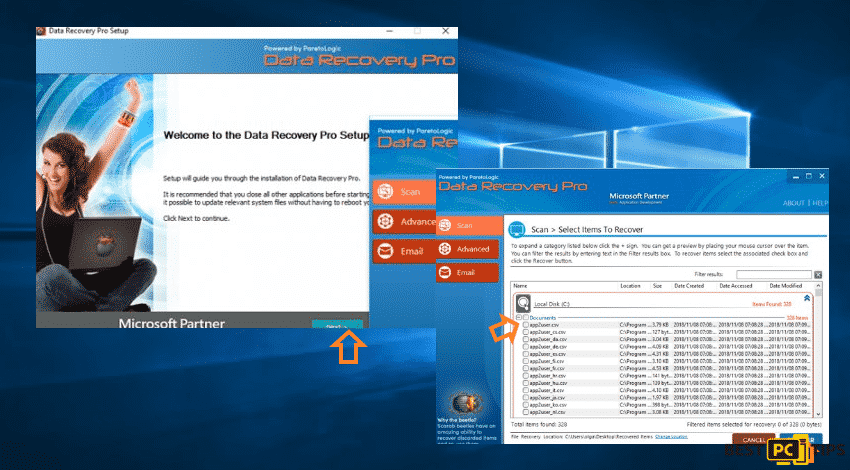Click the Advanced lifebuoy icon in front sidebar
Viewport: 850px width, 470px height.
[x=445, y=249]
